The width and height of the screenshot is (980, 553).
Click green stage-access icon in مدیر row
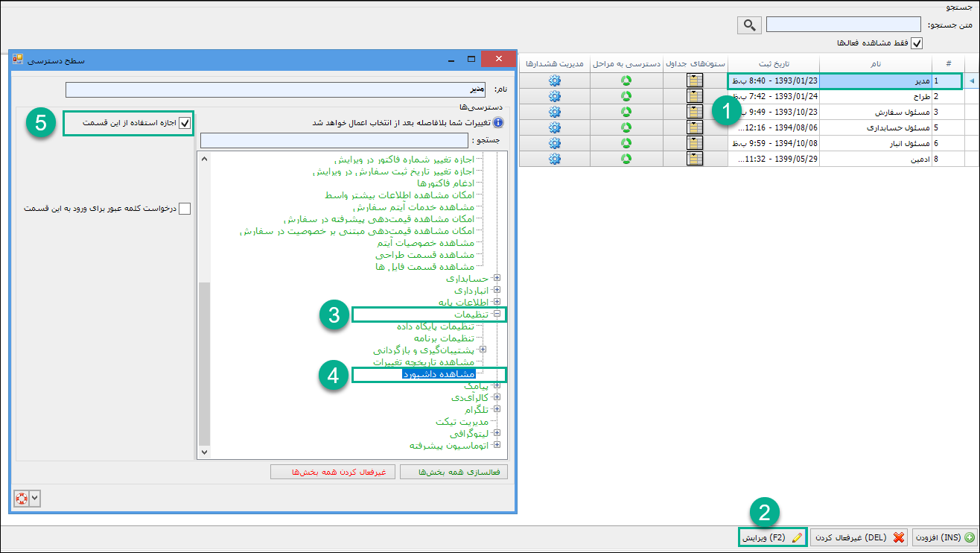click(626, 80)
